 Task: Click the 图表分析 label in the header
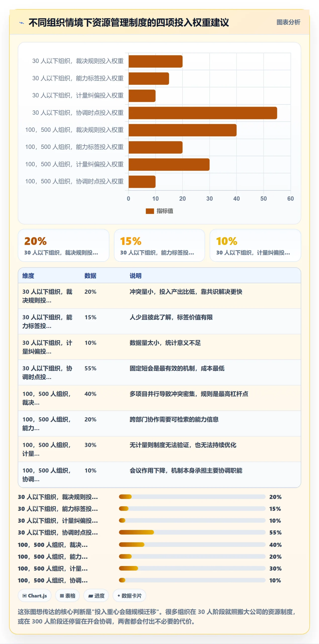[288, 22]
